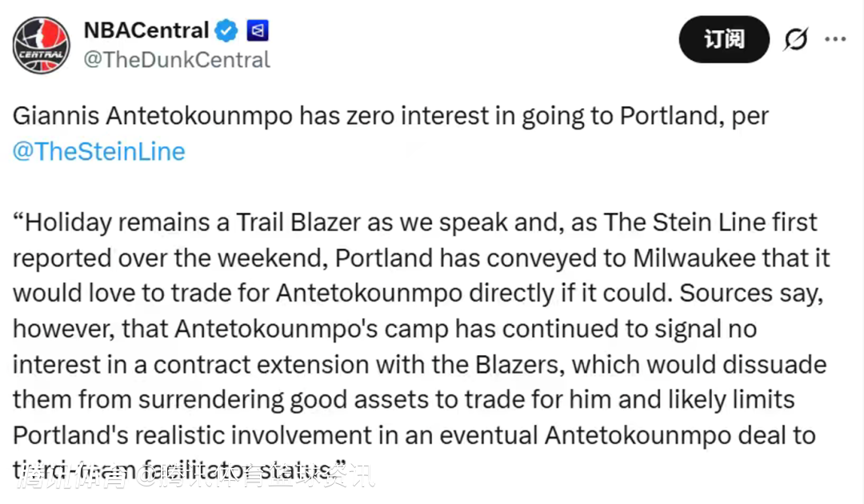Open the NBACentral profile avatar
Viewport: 864px width, 504px height.
click(x=41, y=45)
